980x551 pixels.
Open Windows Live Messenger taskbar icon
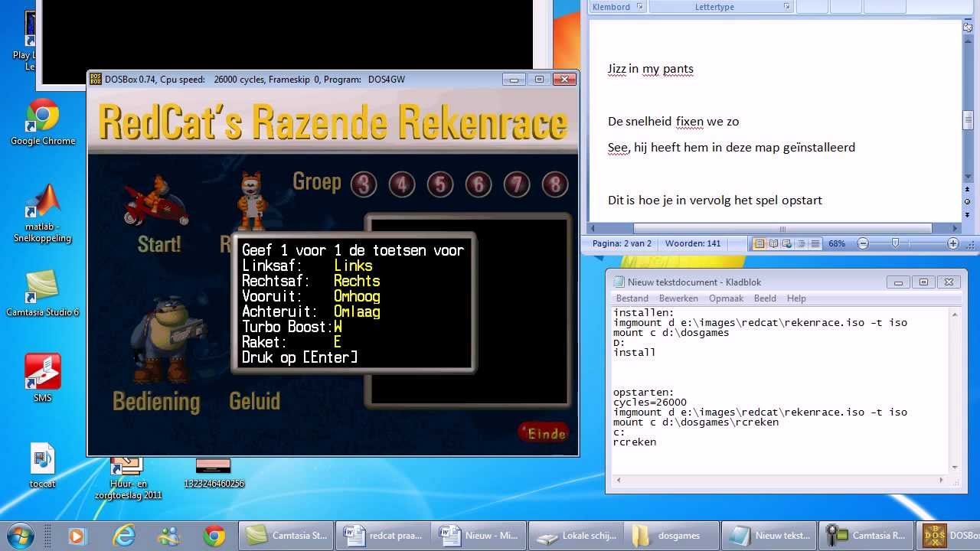tap(169, 536)
